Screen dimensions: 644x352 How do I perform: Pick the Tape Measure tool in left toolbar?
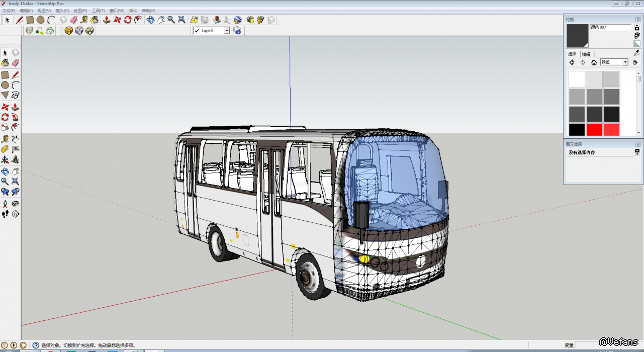pyautogui.click(x=5, y=139)
